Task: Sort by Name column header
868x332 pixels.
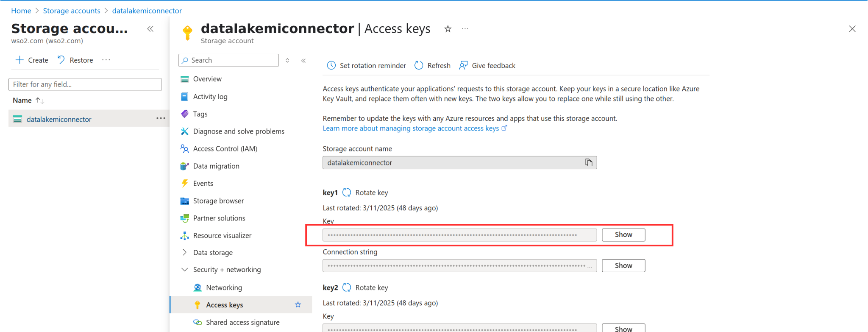Action: point(28,100)
